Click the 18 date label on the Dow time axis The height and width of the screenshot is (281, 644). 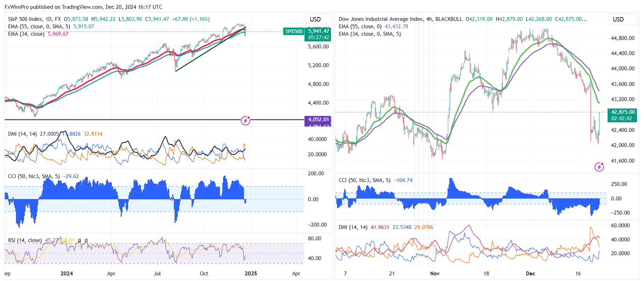point(486,274)
